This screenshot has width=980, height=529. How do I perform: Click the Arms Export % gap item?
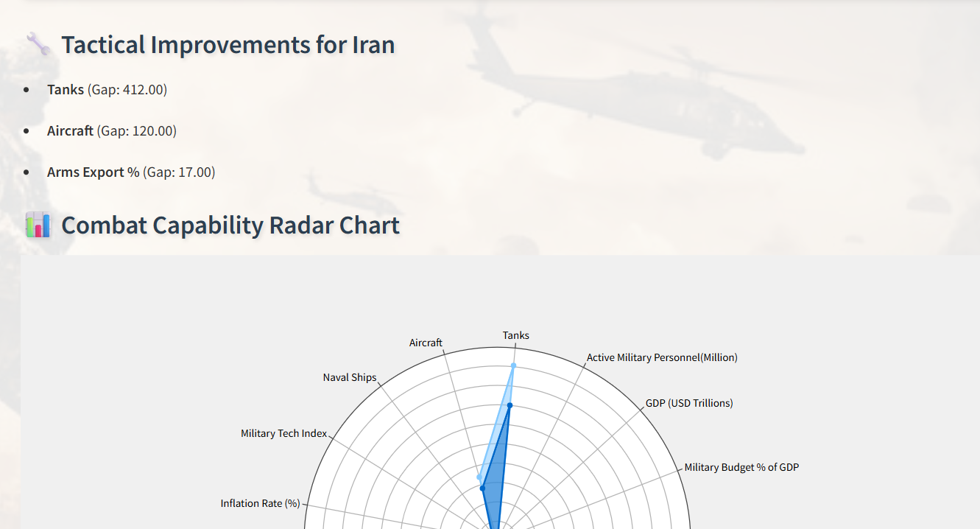(x=131, y=172)
